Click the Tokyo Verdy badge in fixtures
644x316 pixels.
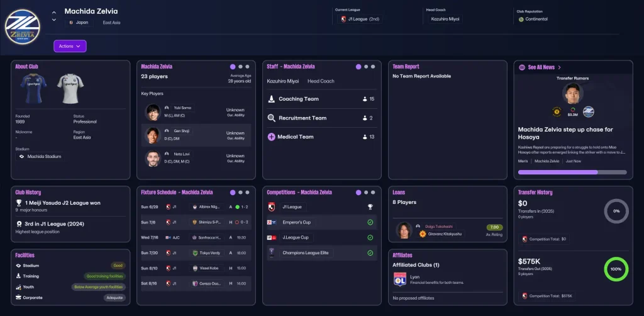[x=195, y=253]
